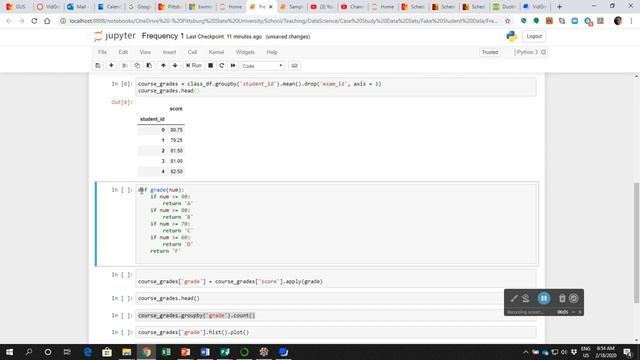This screenshot has height=360, width=640.
Task: Restart kernel and rerun all fast-forward icon
Action: (233, 66)
